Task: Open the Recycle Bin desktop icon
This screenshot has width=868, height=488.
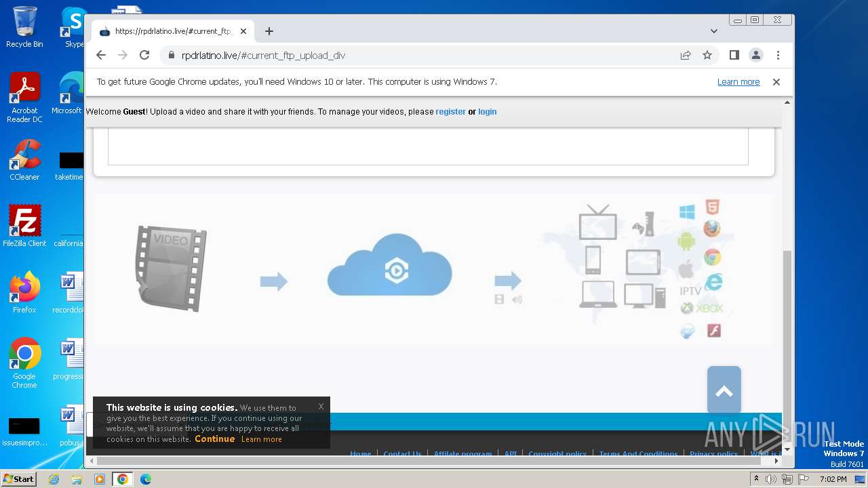Action: tap(24, 27)
